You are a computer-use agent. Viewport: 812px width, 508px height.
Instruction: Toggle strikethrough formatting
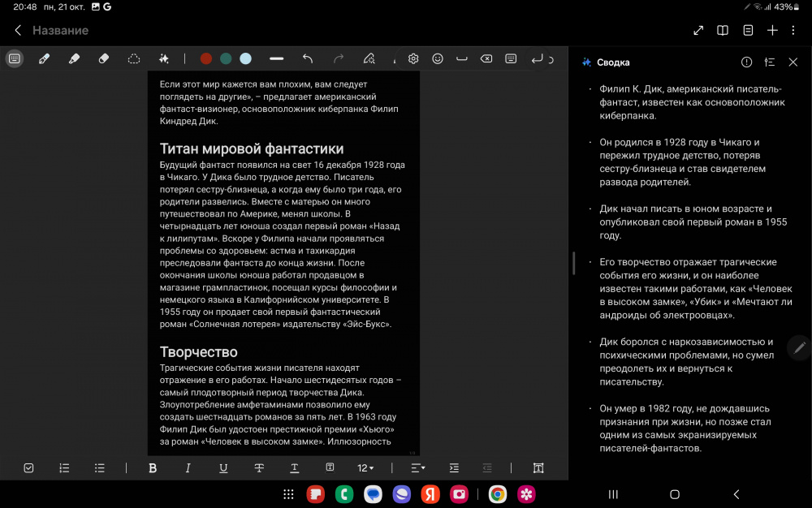259,468
